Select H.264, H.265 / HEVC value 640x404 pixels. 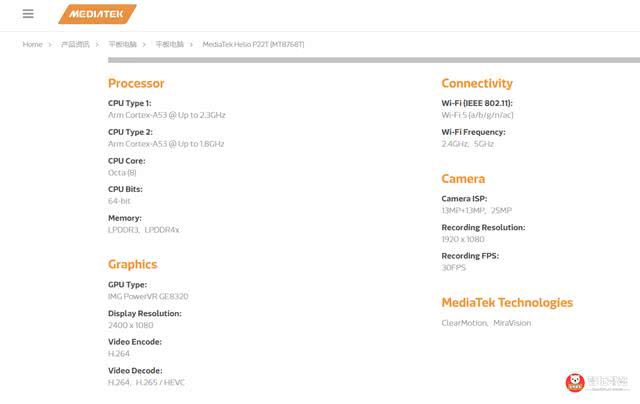click(146, 382)
